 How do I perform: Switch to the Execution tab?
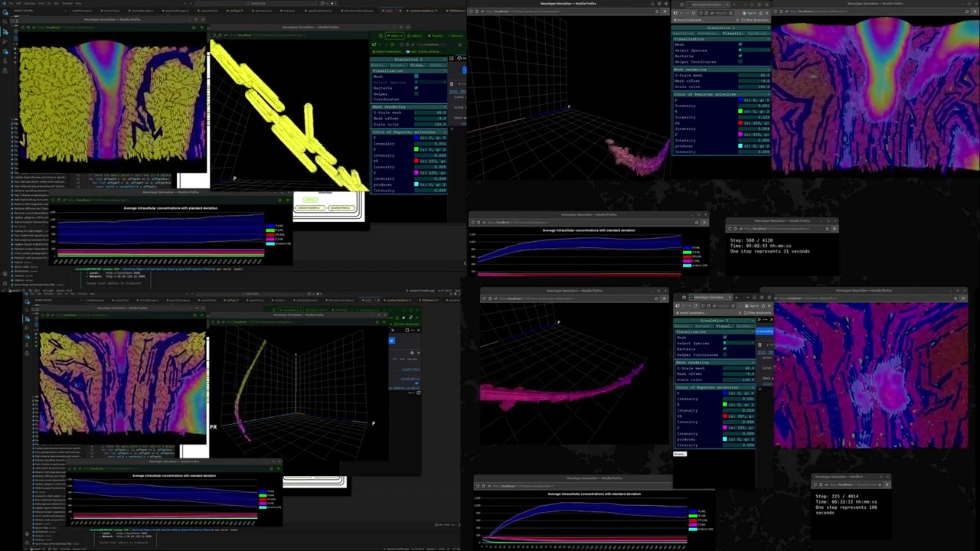pos(684,33)
